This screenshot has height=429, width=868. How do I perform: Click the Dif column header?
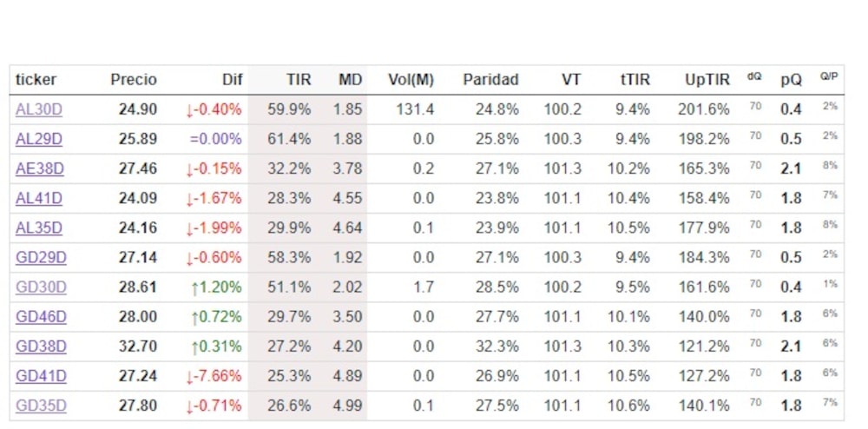pos(232,80)
